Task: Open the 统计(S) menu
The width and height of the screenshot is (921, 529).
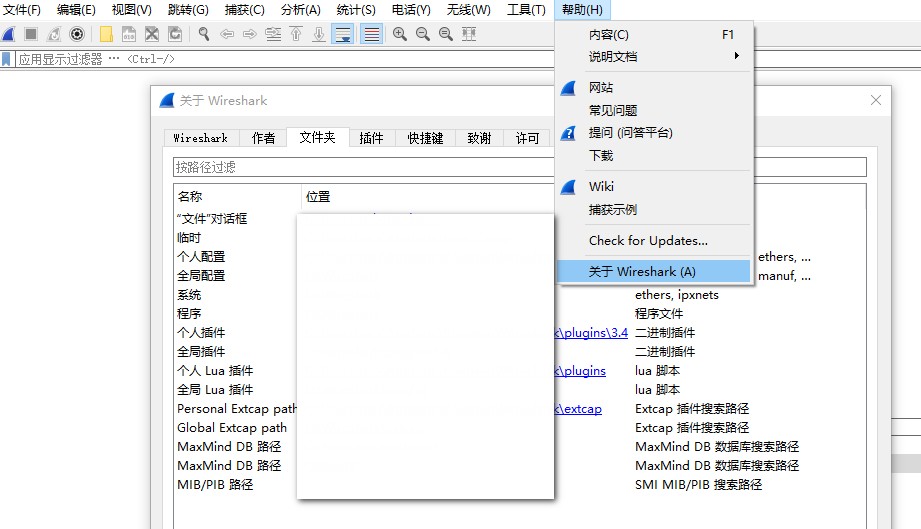Action: [x=356, y=9]
